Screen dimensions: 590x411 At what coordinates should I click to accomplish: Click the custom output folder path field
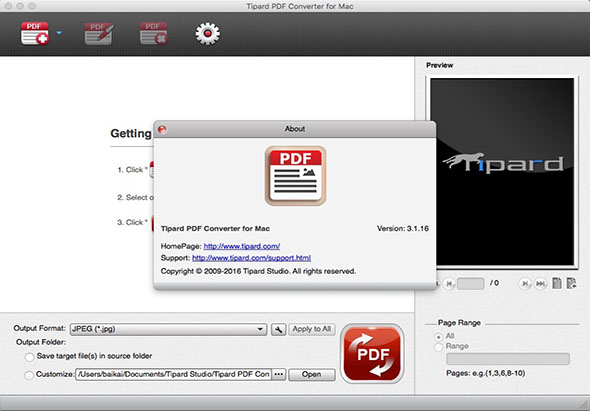[173, 374]
